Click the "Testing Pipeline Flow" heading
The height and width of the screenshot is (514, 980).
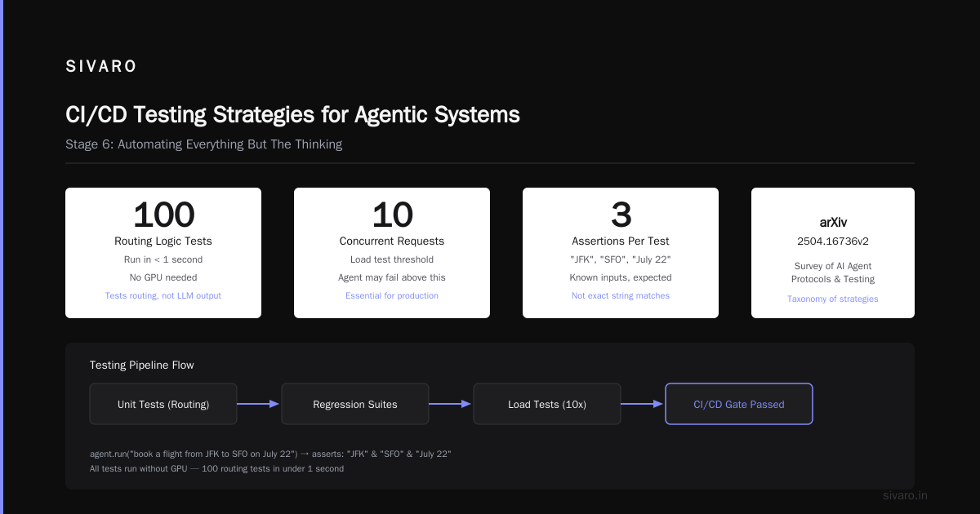142,365
